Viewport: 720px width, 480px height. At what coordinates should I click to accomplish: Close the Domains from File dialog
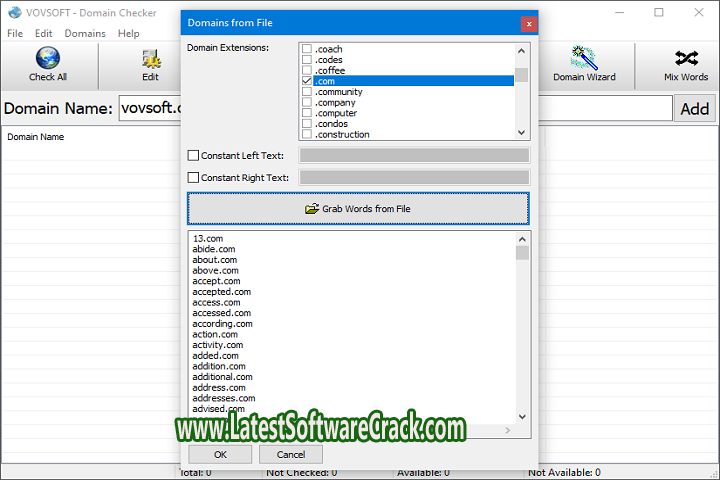pos(528,23)
